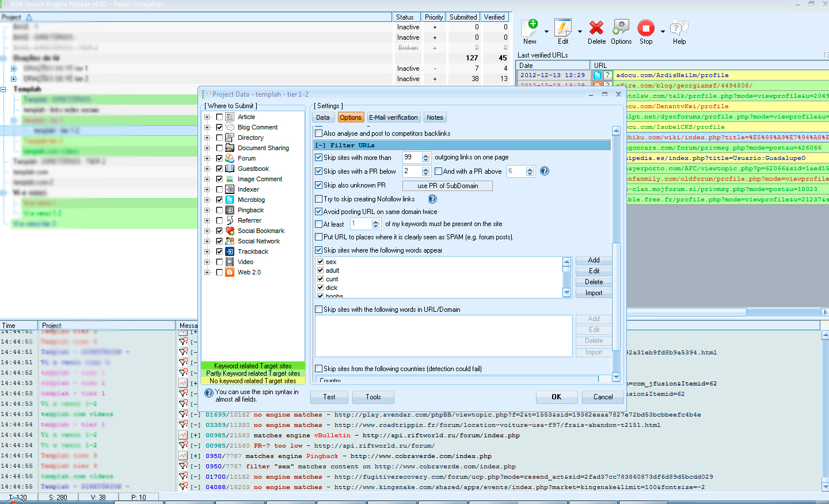Viewport: 829px width, 504px height.
Task: Click the Delete project red X icon
Action: pos(596,28)
